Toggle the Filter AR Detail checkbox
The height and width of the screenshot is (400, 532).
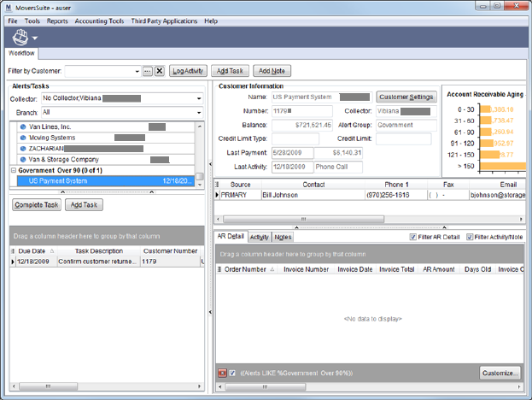coord(413,237)
